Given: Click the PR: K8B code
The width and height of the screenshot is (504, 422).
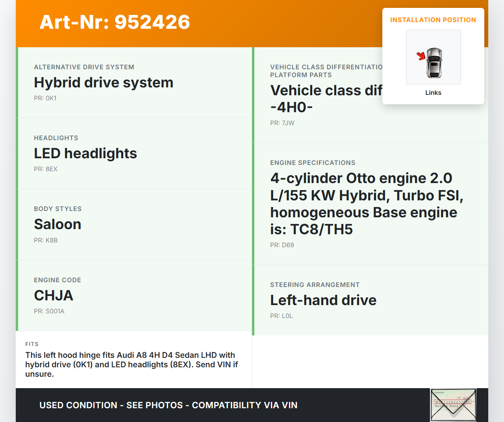Looking at the screenshot, I should [x=46, y=241].
